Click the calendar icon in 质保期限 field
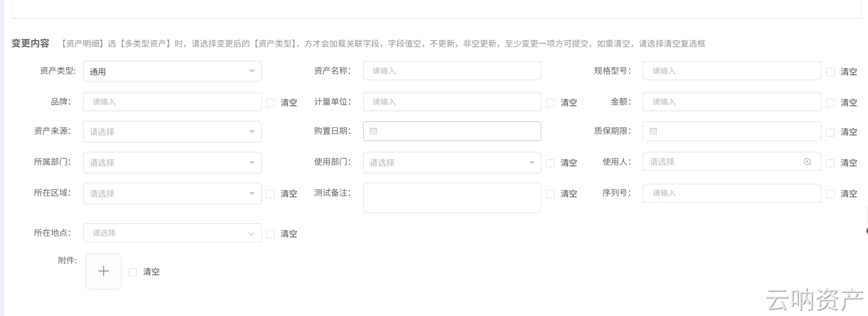Screen dimensions: 868x316 click(x=654, y=131)
